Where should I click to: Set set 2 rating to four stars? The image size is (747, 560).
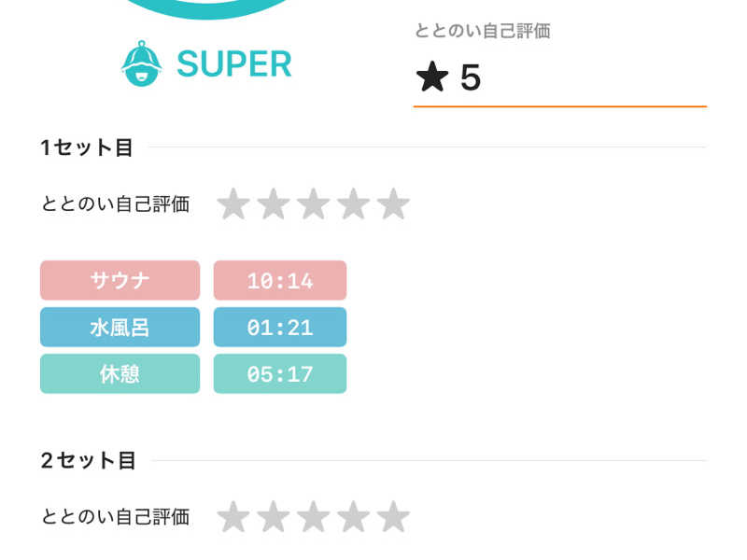point(353,516)
